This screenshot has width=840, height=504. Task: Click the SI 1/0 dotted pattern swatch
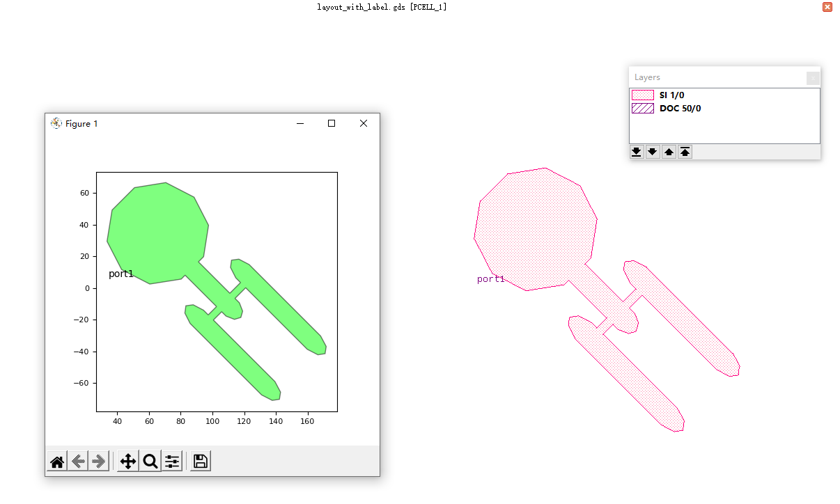[x=643, y=95]
